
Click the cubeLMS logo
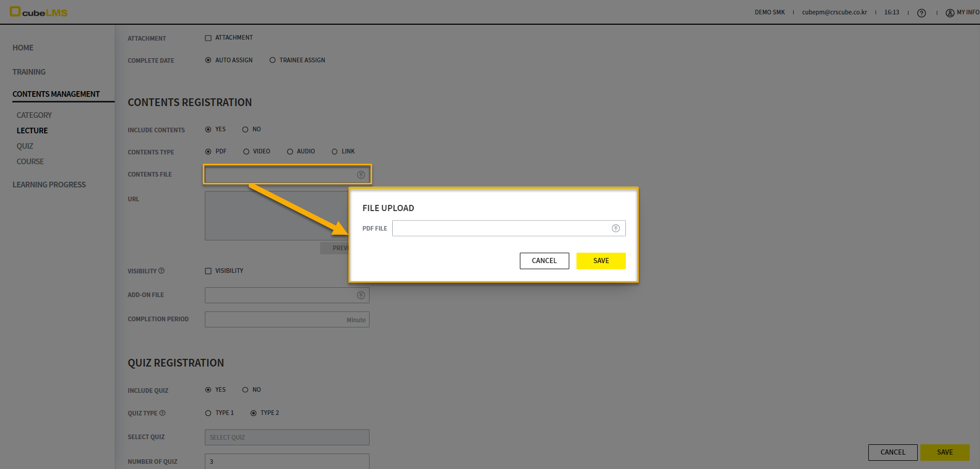tap(39, 12)
